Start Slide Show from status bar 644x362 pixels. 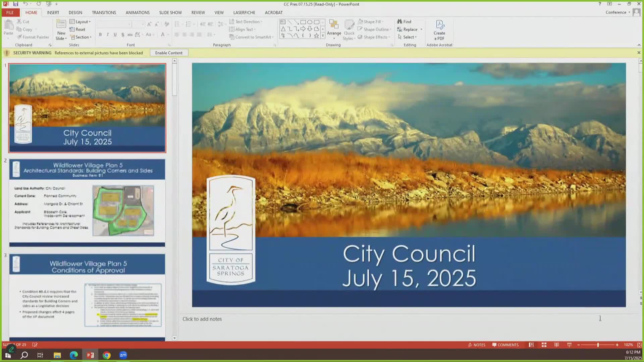(x=569, y=345)
